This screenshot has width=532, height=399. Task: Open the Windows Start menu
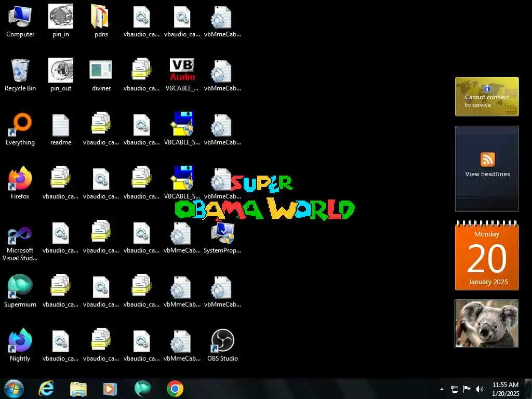pos(14,389)
